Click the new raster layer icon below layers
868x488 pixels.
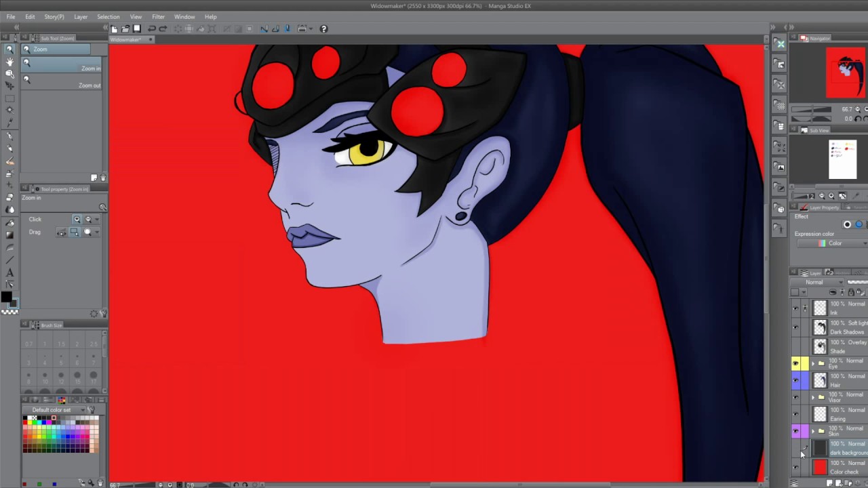(829, 483)
